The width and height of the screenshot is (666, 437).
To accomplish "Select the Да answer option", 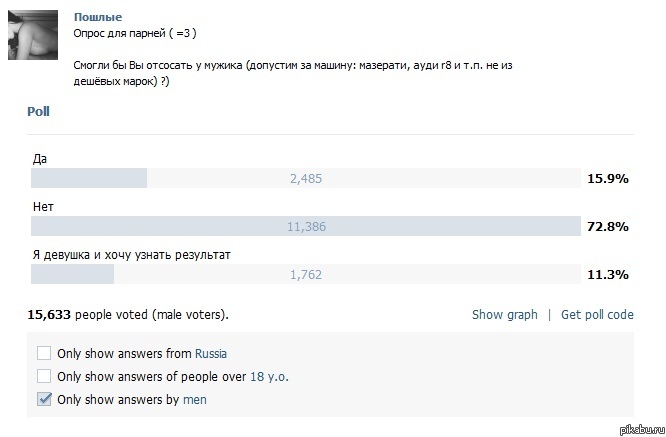I will pyautogui.click(x=39, y=159).
